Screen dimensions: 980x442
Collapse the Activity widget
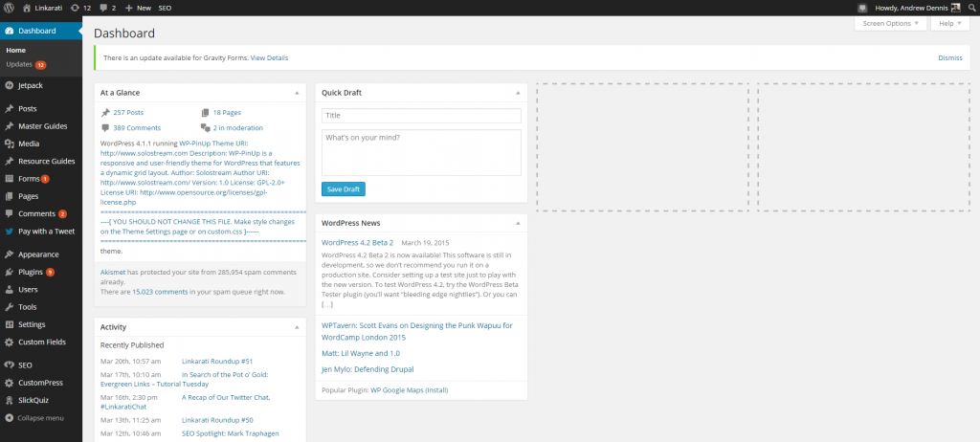tap(297, 327)
